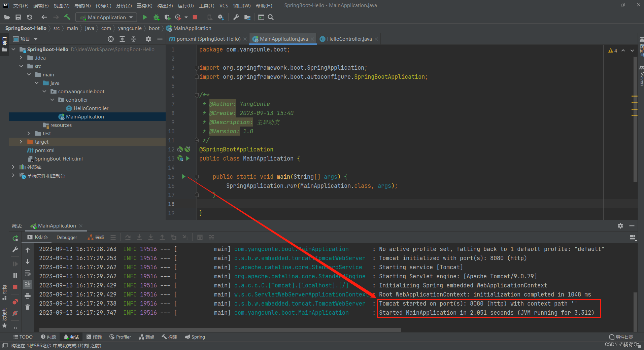This screenshot has height=350, width=644.
Task: Toggle soft-wrap in console
Action: 28,273
